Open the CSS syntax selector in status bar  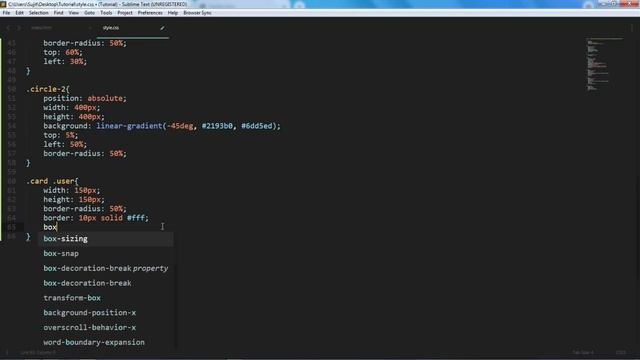621,352
